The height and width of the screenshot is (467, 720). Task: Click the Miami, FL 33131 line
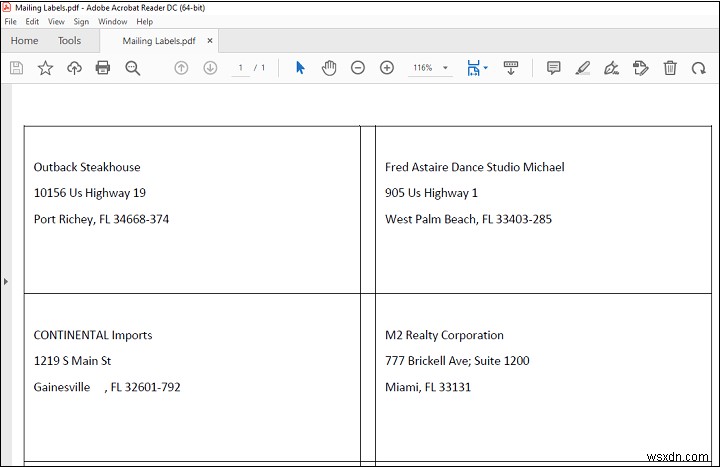[428, 387]
